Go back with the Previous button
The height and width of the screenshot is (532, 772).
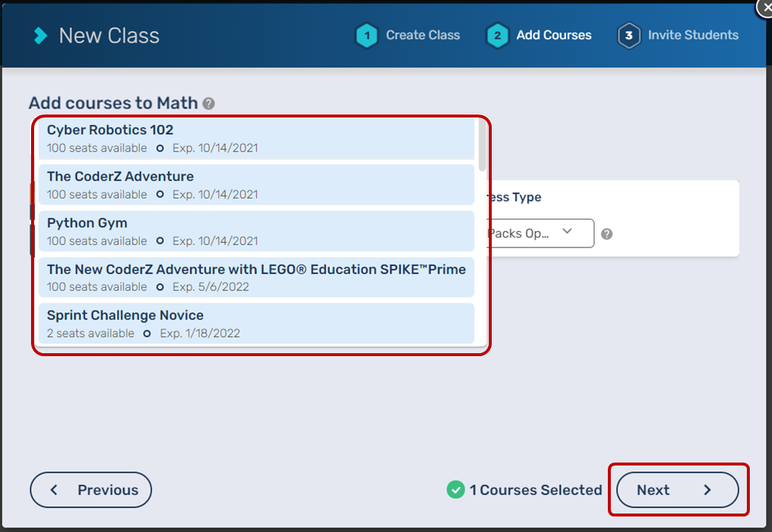(91, 490)
